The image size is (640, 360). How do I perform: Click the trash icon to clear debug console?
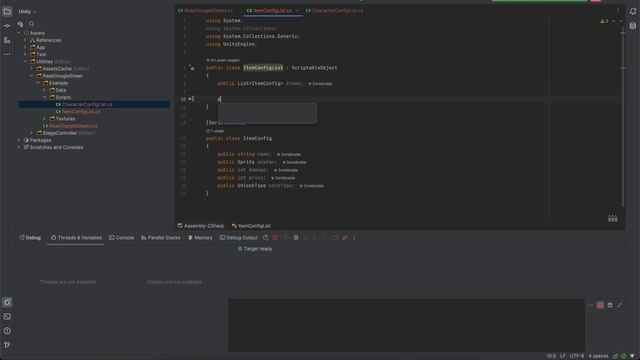[x=610, y=305]
